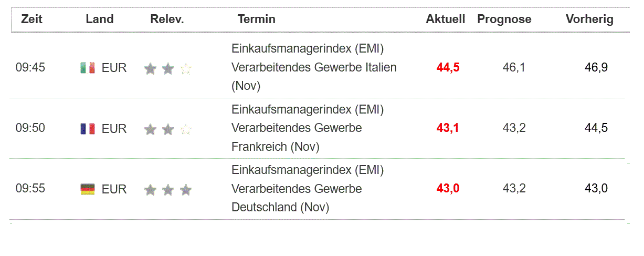This screenshot has height=256, width=644.
Task: Click the Vorherig column header
Action: coord(589,19)
